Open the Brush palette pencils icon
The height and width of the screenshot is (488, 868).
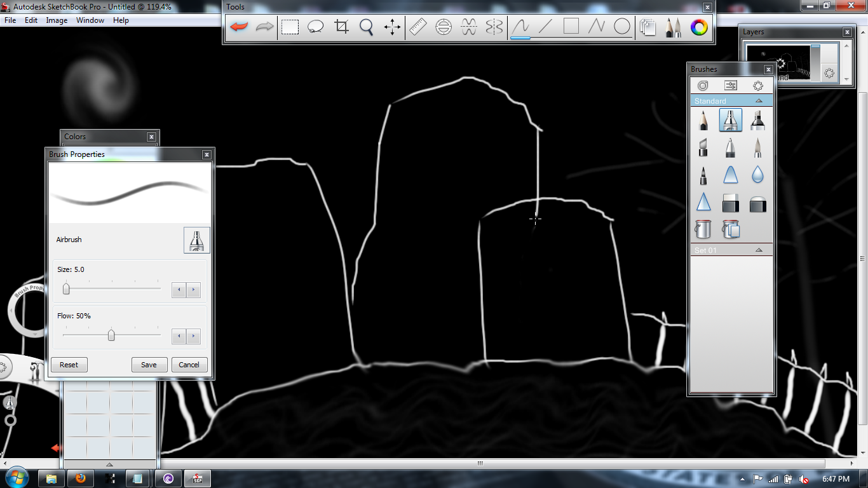(x=673, y=27)
